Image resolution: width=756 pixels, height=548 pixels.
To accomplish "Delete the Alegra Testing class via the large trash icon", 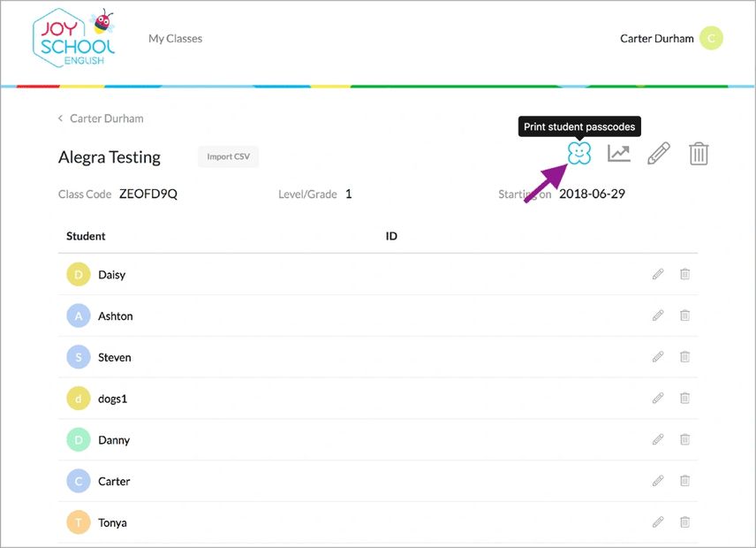I will (699, 154).
